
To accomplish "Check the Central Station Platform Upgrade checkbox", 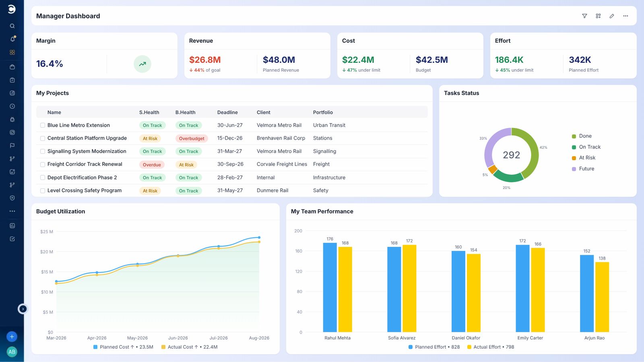I will coord(43,139).
